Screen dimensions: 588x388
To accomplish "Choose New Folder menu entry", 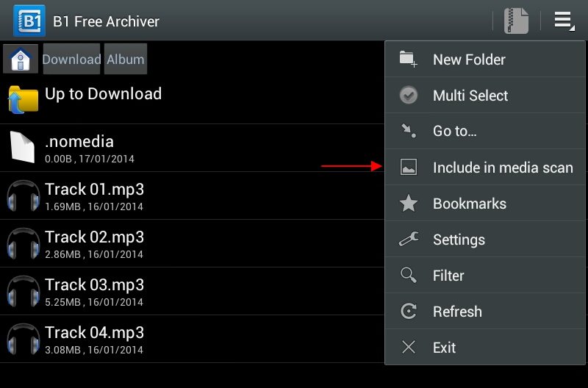I will (485, 60).
